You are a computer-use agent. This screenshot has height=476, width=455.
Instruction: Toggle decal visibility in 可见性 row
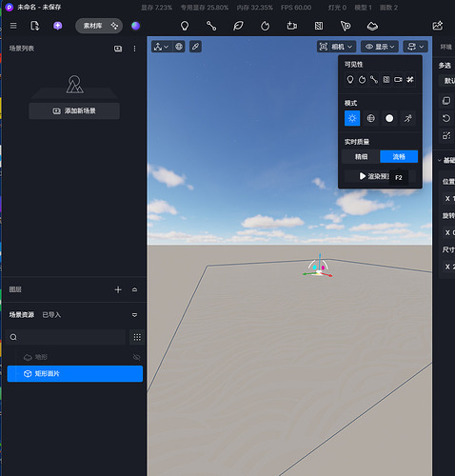[386, 79]
